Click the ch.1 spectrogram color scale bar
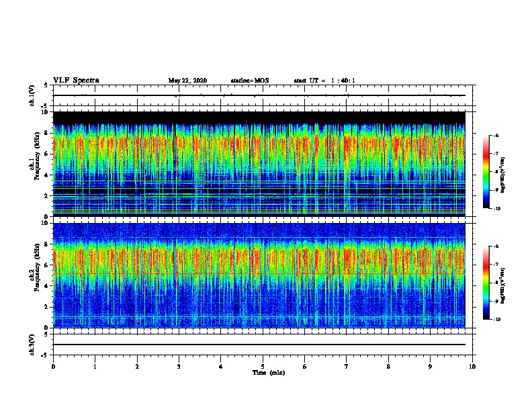Viewport: 532px width, 411px height. [486, 172]
